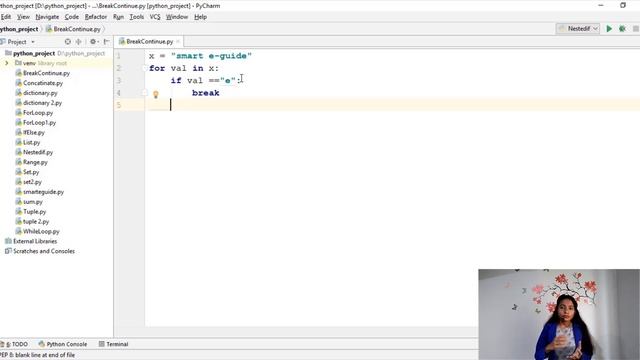Click line number 2 in gutter
640x360 pixels.
click(x=119, y=68)
